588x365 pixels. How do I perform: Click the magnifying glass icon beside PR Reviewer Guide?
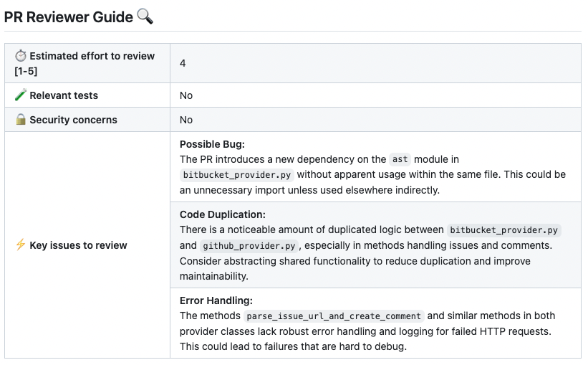tap(145, 16)
